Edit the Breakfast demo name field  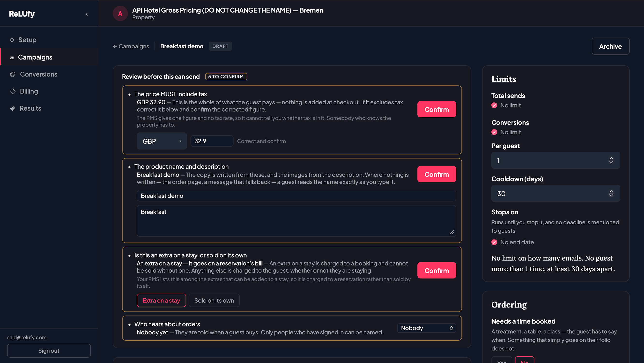[x=296, y=196]
